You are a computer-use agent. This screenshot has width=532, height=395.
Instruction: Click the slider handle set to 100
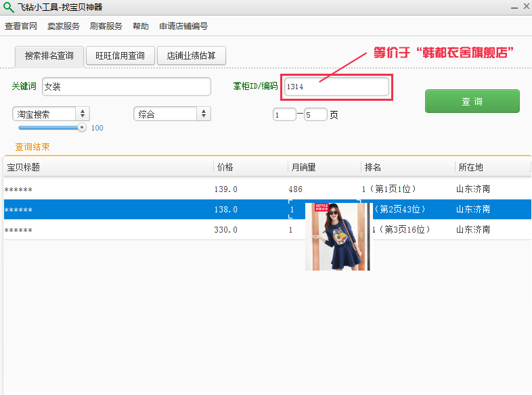[81, 127]
